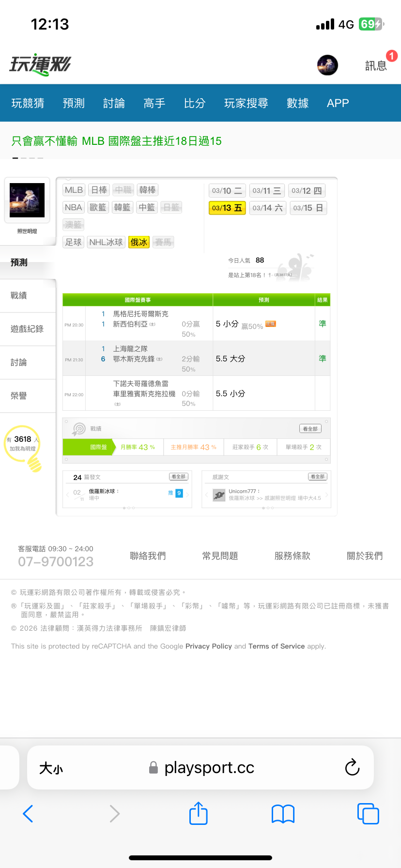The height and width of the screenshot is (868, 401).
Task: Select the 中籃 league filter
Action: [x=147, y=207]
